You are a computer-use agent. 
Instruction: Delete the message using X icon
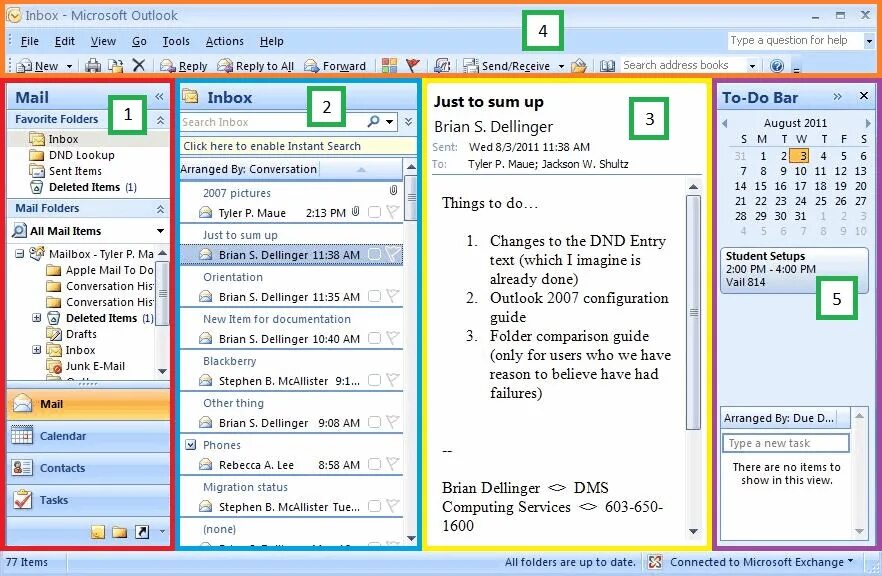coord(138,65)
